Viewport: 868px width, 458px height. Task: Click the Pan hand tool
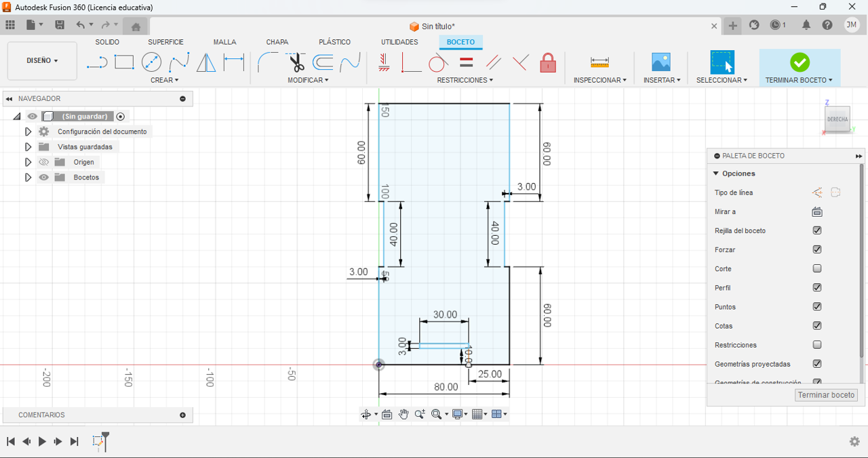(403, 414)
